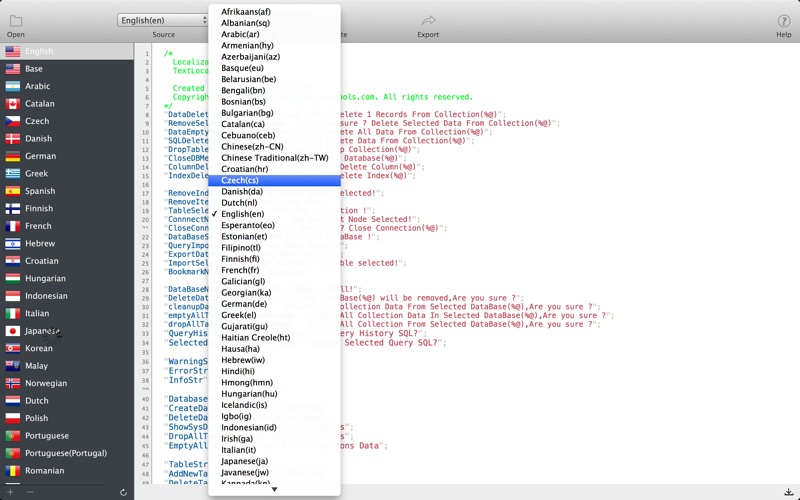
Task: Click the Finnish flag icon in the sidebar
Action: point(13,208)
